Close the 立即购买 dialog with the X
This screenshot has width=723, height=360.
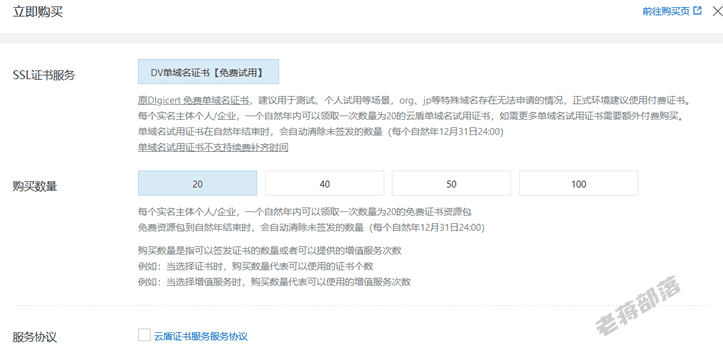[717, 11]
